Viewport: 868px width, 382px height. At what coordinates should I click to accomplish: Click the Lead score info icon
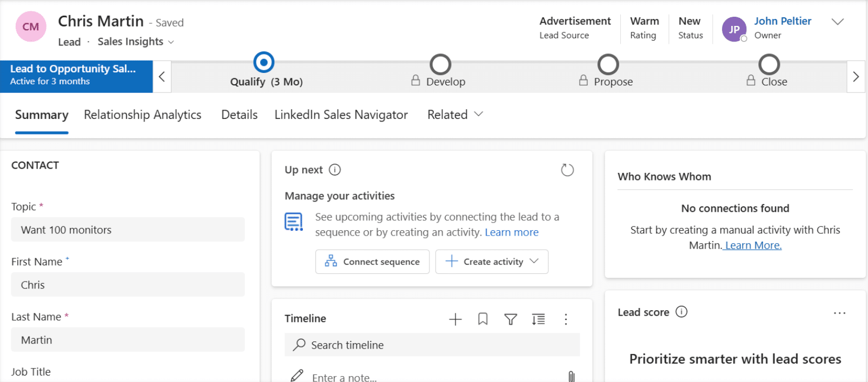click(681, 312)
